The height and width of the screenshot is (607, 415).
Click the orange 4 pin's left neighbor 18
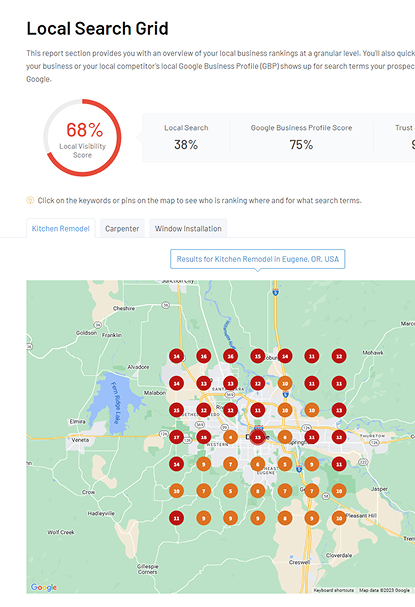pos(204,437)
